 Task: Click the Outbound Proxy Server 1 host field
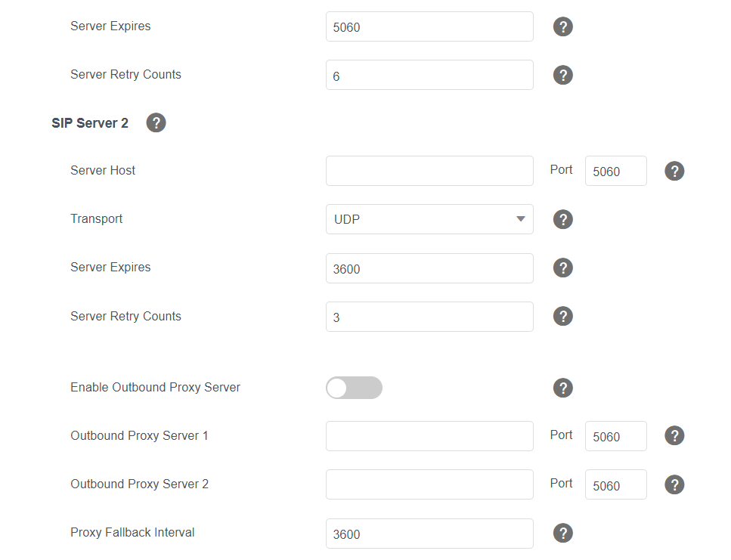click(429, 436)
